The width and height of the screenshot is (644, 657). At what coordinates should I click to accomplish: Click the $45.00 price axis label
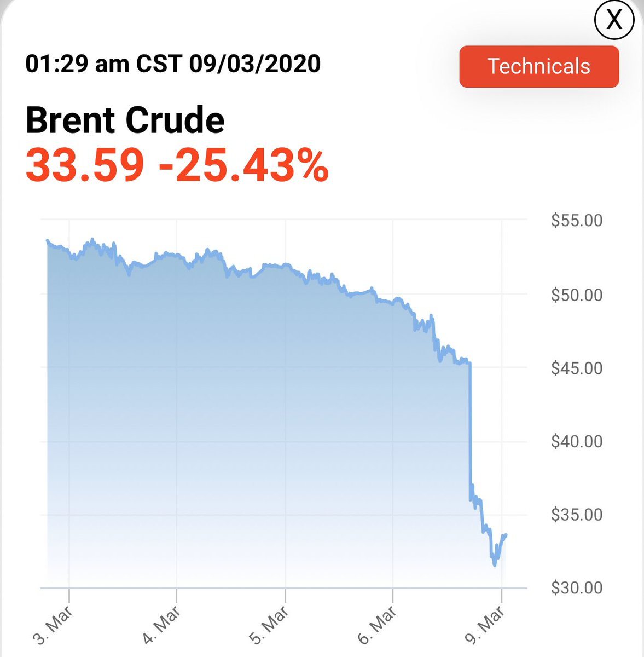pyautogui.click(x=577, y=368)
